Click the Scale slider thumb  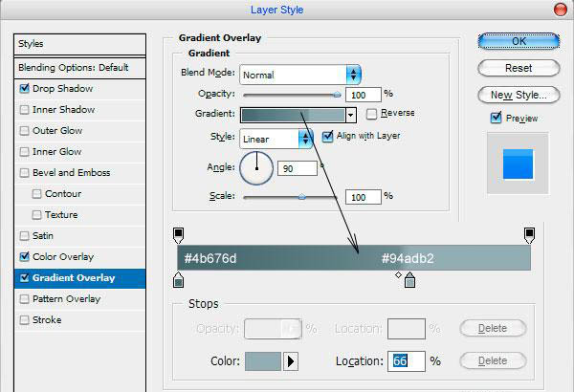(x=301, y=197)
